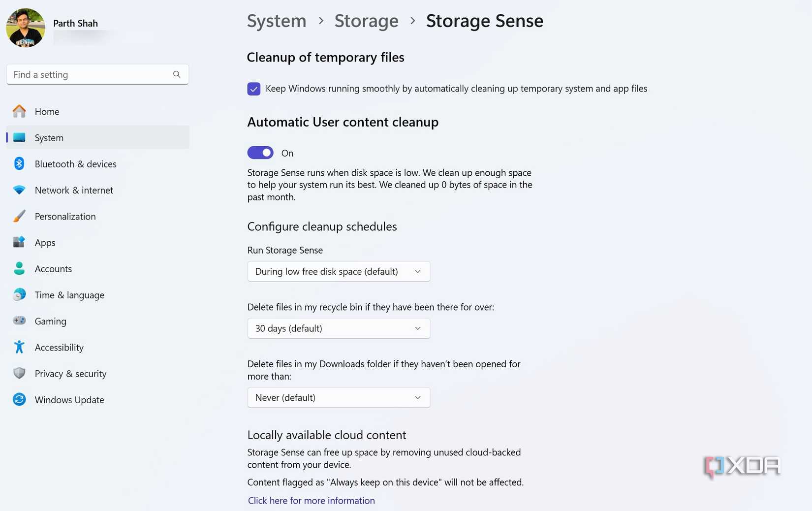Turn off Automatic User content cleanup
Viewport: 812px width, 511px height.
coord(260,153)
